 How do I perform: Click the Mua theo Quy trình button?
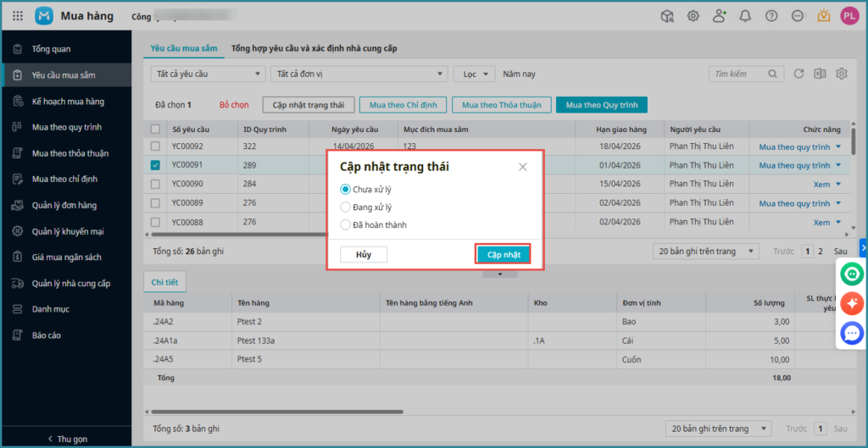pos(602,104)
